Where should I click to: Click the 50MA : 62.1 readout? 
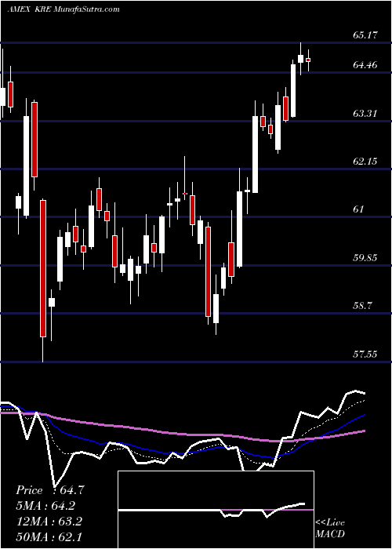coord(49,536)
